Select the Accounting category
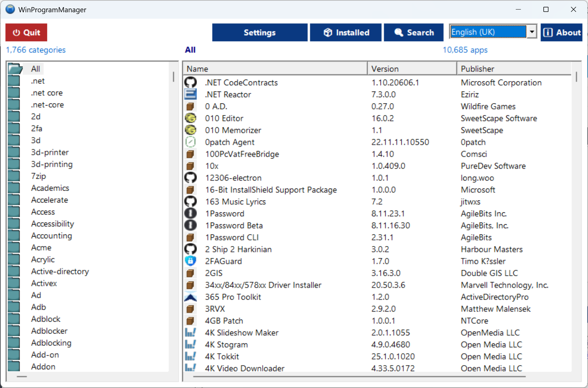 pos(51,236)
